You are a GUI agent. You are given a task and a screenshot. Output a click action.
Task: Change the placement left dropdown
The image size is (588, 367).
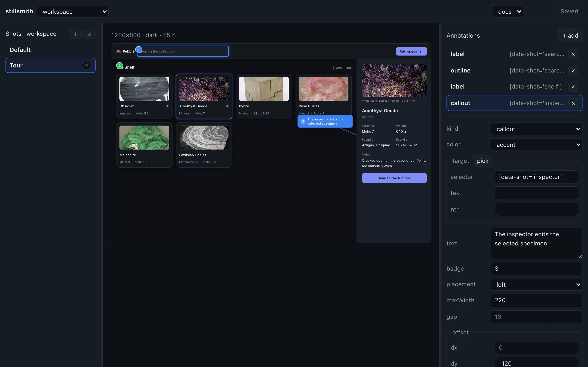pyautogui.click(x=536, y=284)
